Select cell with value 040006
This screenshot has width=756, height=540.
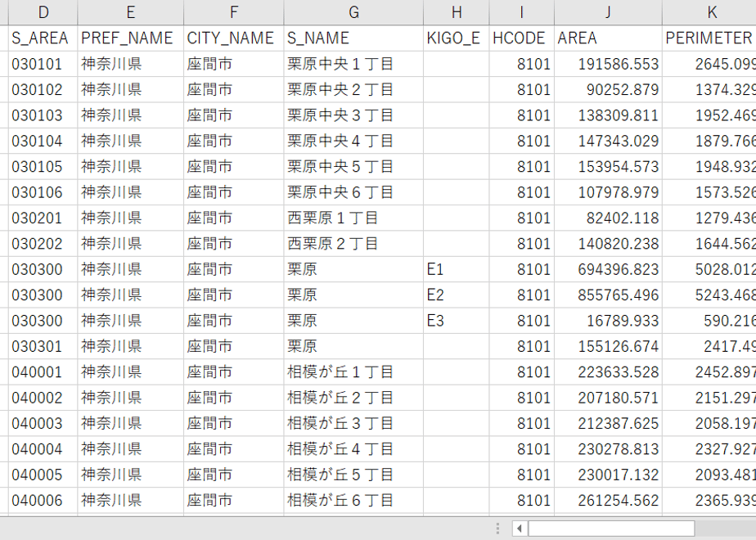click(x=43, y=501)
